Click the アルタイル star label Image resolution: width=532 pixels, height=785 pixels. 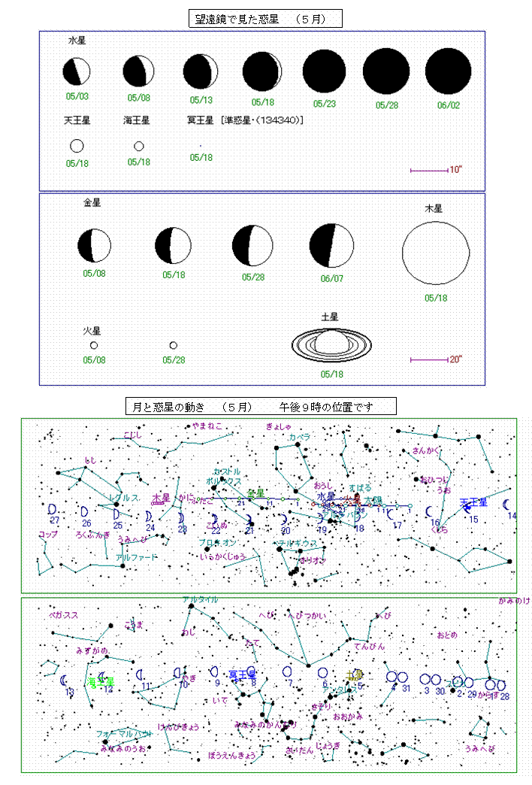[200, 599]
